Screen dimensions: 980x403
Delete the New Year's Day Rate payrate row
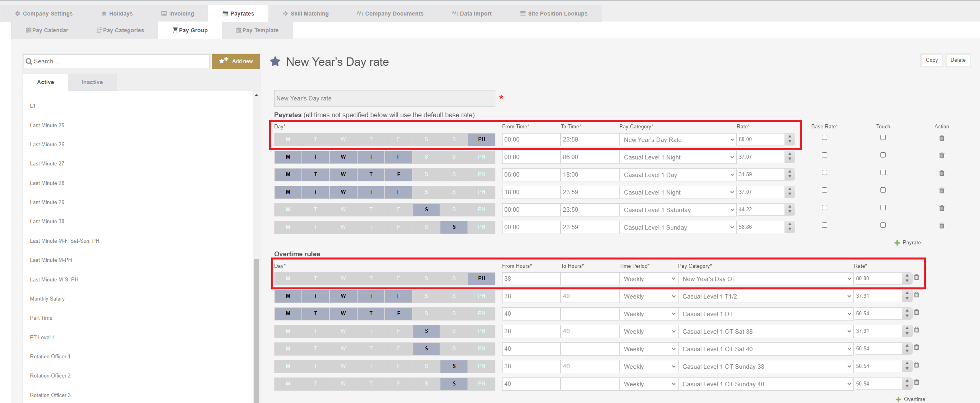[x=941, y=138]
